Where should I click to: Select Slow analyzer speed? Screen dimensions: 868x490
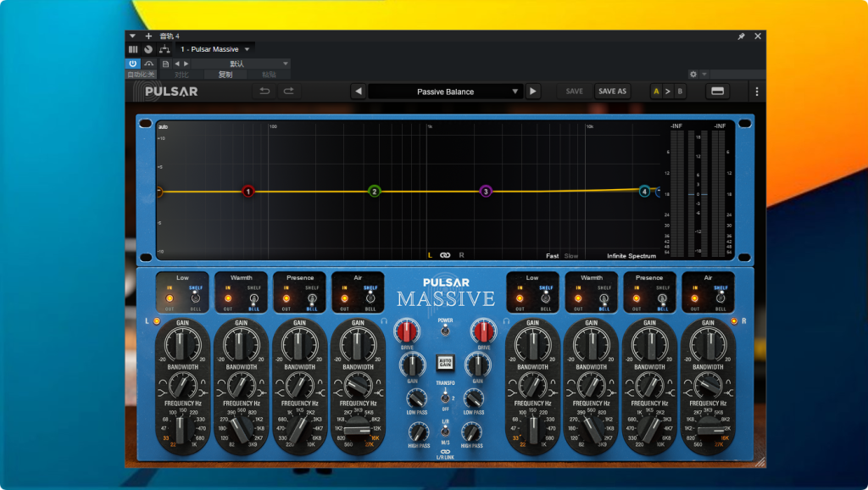coord(570,256)
